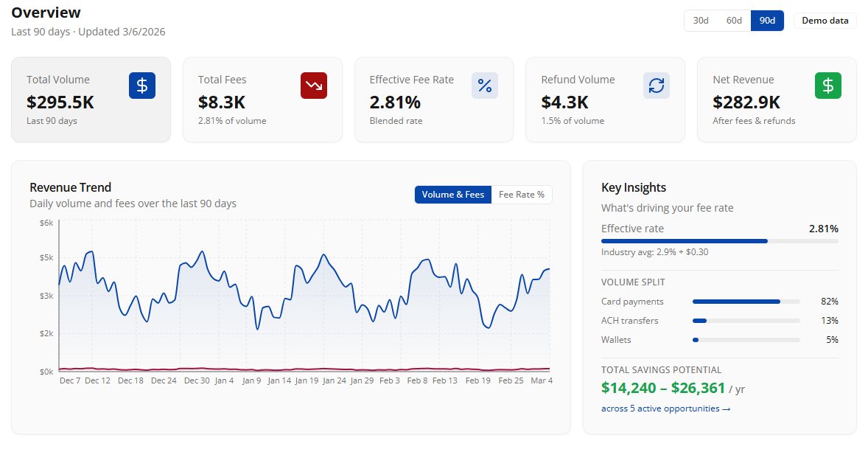This screenshot has width=868, height=452.
Task: Switch the date range to 30d
Action: (701, 21)
